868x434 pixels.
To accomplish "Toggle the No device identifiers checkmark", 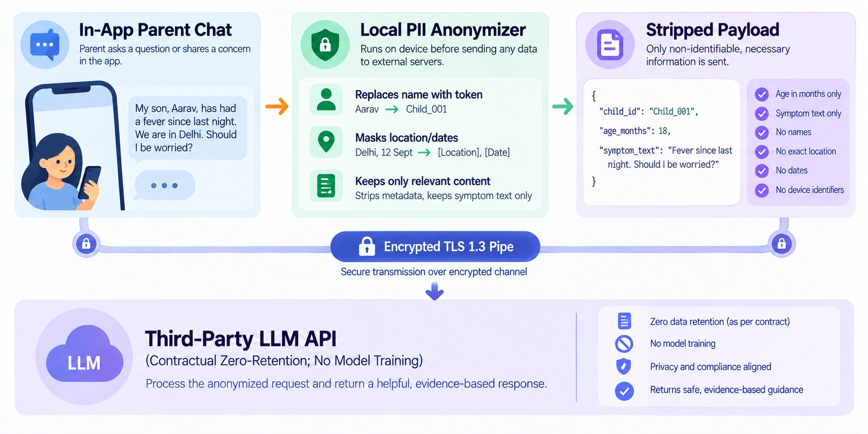I will tap(761, 190).
